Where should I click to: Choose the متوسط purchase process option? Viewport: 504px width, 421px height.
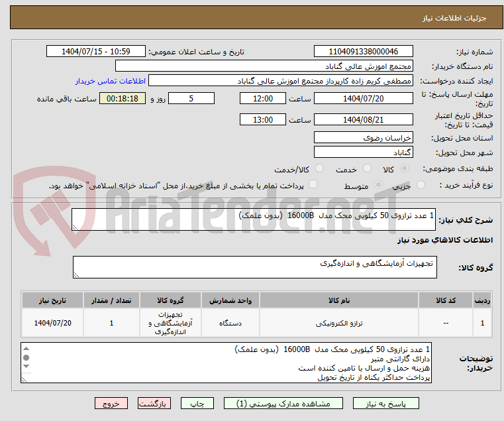point(379,185)
